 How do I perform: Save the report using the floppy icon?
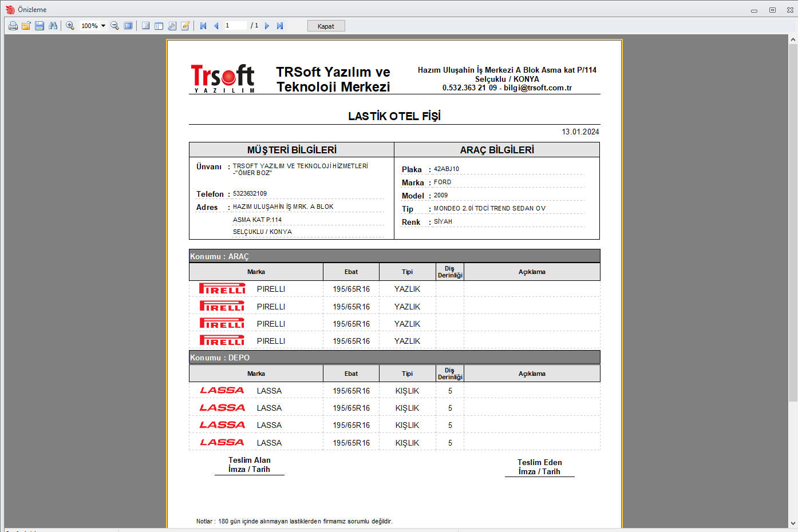39,26
